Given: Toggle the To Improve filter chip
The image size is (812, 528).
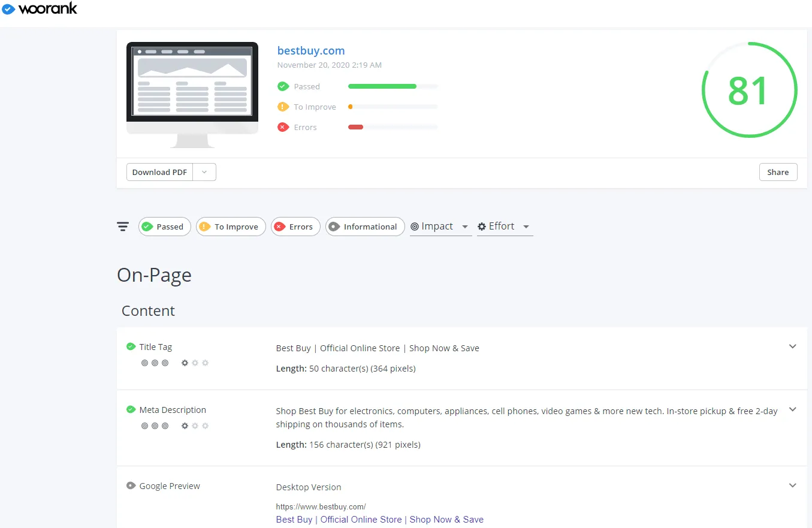Looking at the screenshot, I should point(231,227).
